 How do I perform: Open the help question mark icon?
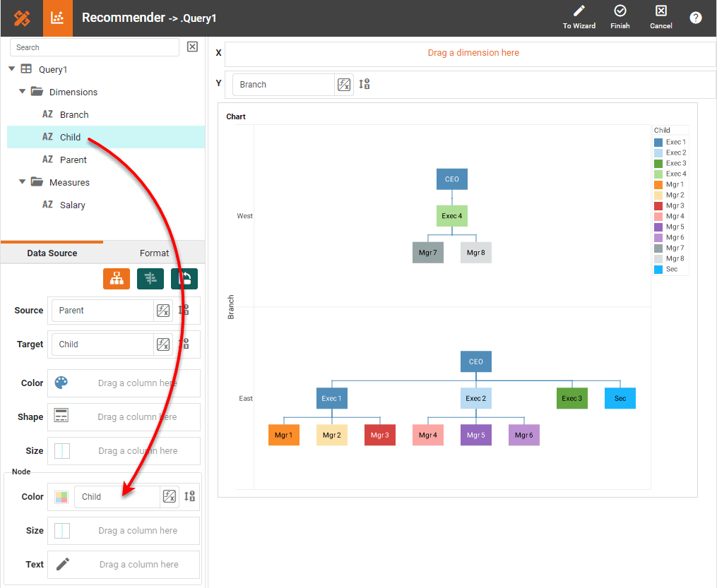[x=696, y=18]
